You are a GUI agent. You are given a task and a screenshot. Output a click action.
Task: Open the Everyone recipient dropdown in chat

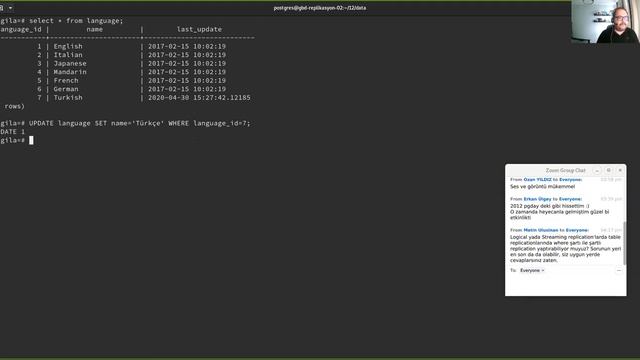tap(532, 270)
